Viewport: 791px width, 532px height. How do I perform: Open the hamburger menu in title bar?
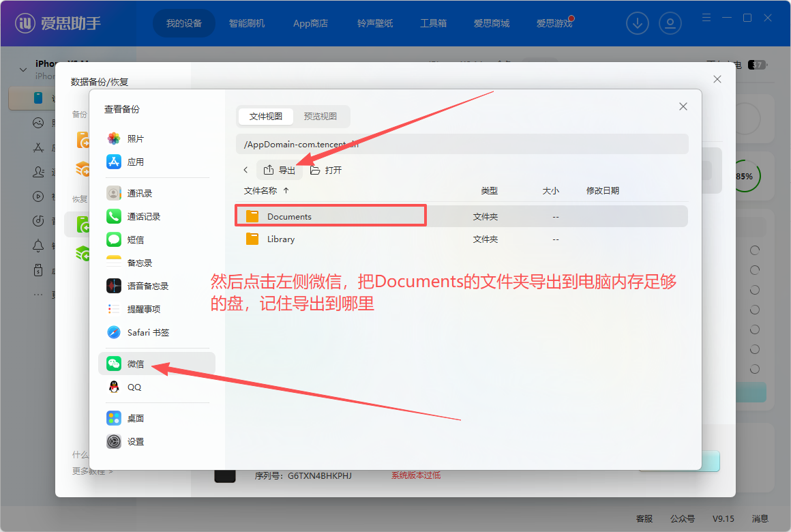click(706, 18)
